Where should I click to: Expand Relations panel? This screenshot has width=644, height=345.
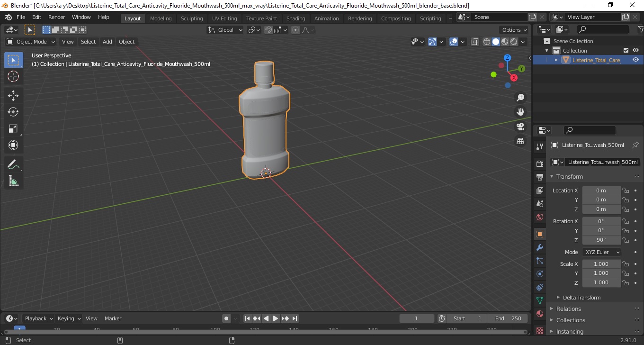568,309
